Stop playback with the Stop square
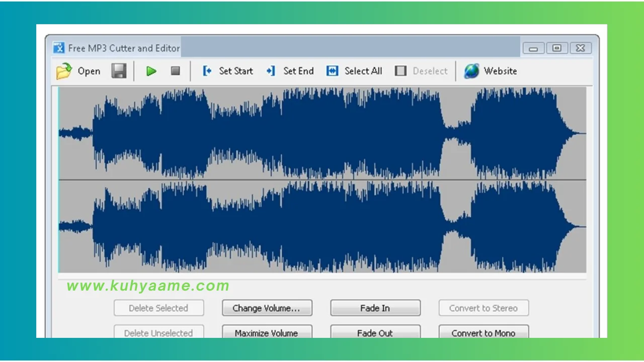644x362 pixels. [175, 71]
